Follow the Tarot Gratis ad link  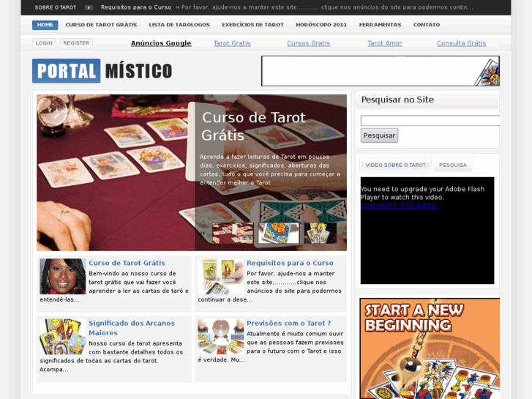(x=232, y=43)
